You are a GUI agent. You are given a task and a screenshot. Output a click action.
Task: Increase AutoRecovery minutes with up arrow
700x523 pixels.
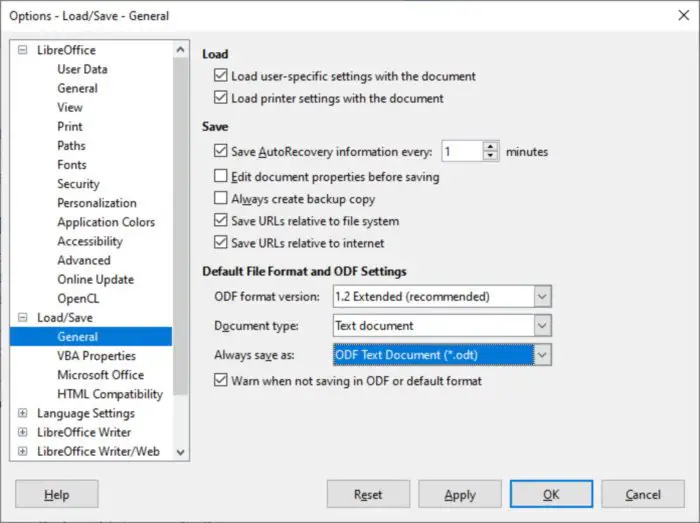pyautogui.click(x=491, y=146)
